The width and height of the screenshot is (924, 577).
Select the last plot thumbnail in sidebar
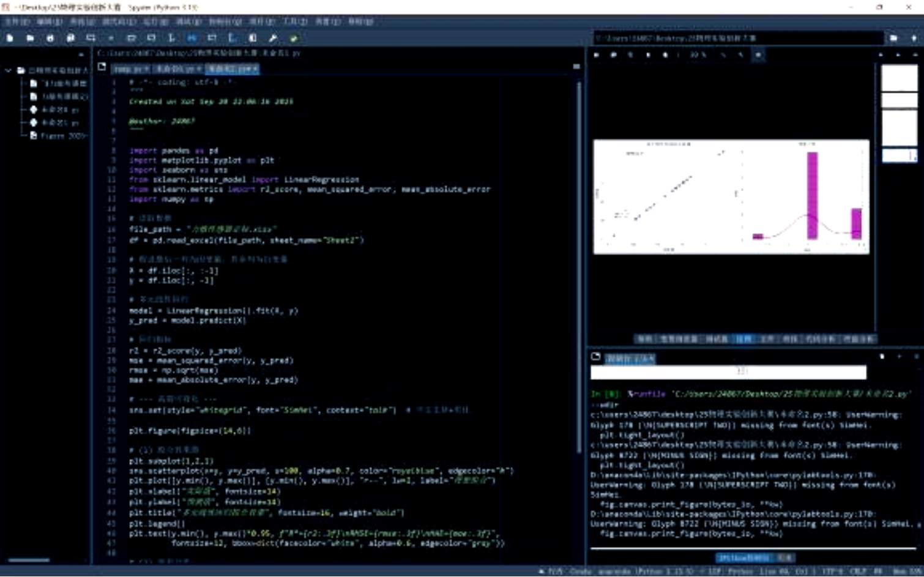[899, 155]
